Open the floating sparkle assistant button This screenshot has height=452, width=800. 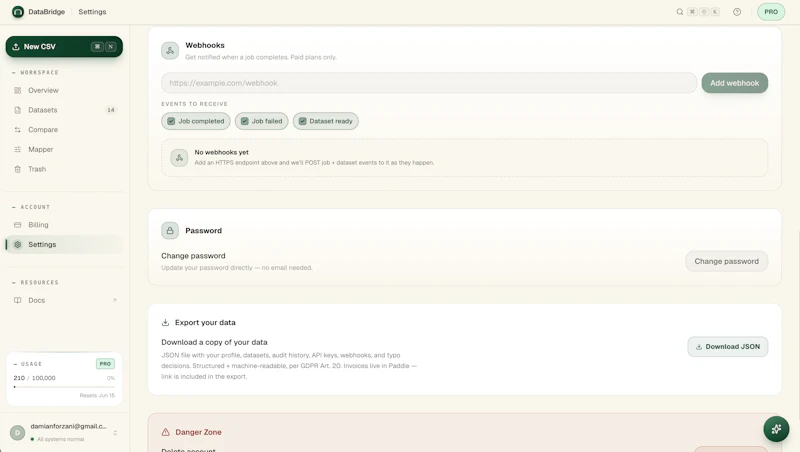click(x=776, y=429)
